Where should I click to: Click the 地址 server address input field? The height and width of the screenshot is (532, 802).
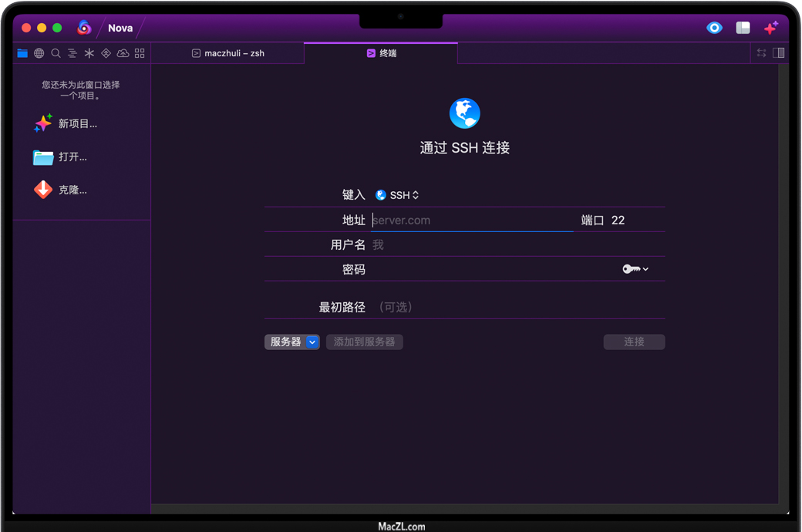[472, 221]
